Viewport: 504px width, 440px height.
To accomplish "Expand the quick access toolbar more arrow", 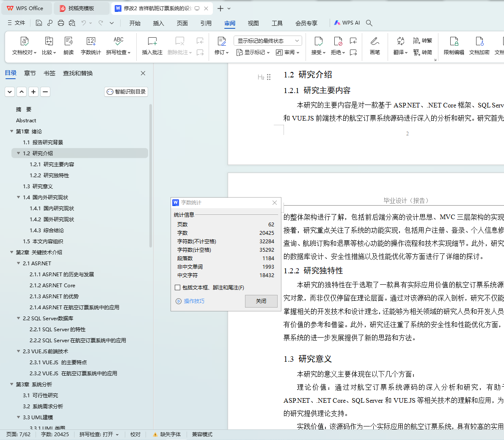I will (112, 23).
